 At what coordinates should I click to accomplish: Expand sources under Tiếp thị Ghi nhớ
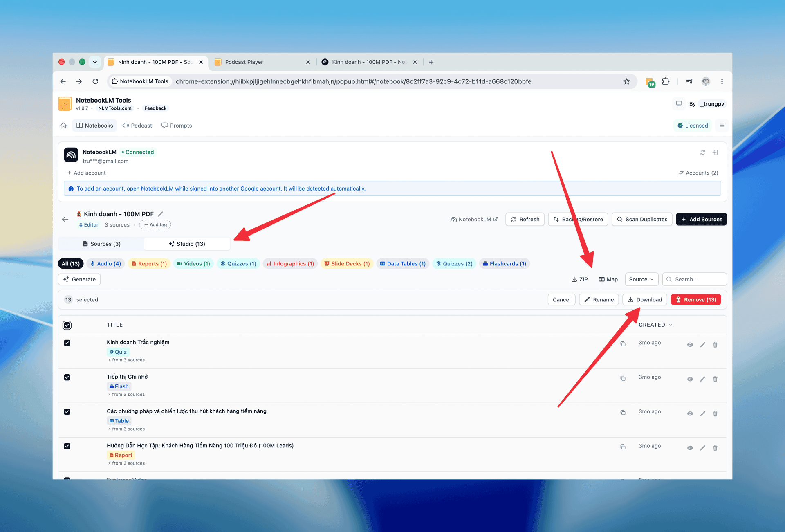point(126,395)
